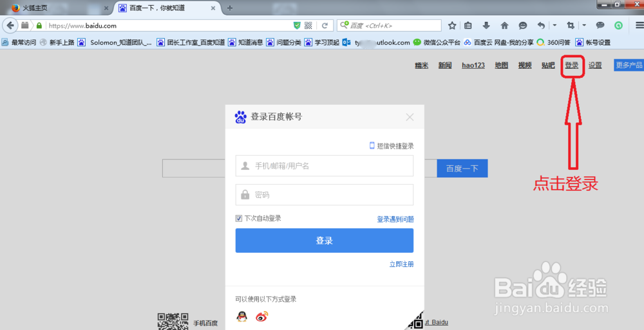644x330 pixels.
Task: Open the 糯米 link
Action: [x=421, y=65]
